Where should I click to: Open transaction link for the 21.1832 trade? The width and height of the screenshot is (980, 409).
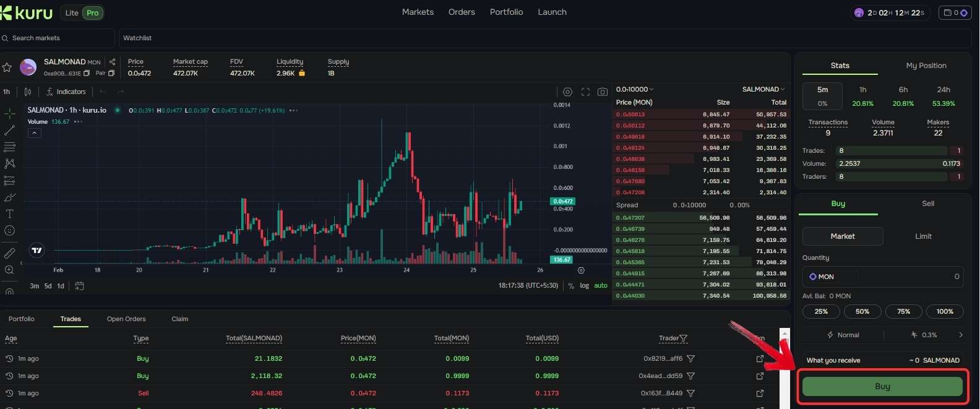coord(760,359)
